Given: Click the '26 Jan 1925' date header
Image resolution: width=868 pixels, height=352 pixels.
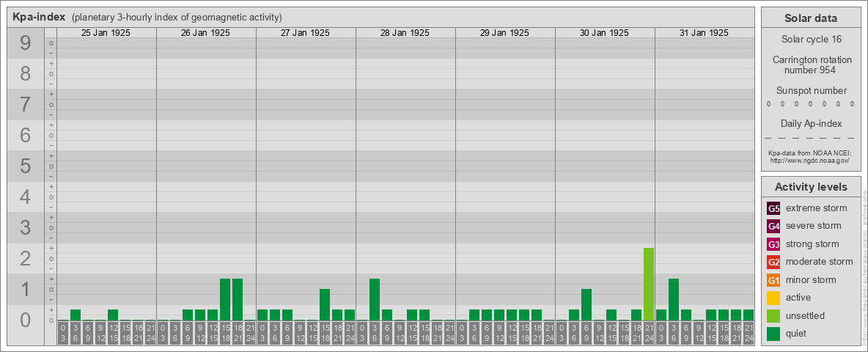Looking at the screenshot, I should click(206, 33).
